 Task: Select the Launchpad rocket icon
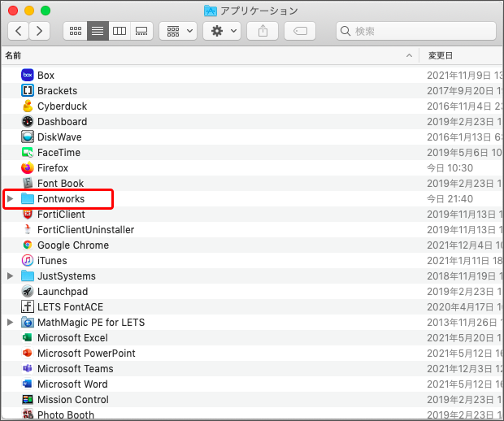coord(28,291)
